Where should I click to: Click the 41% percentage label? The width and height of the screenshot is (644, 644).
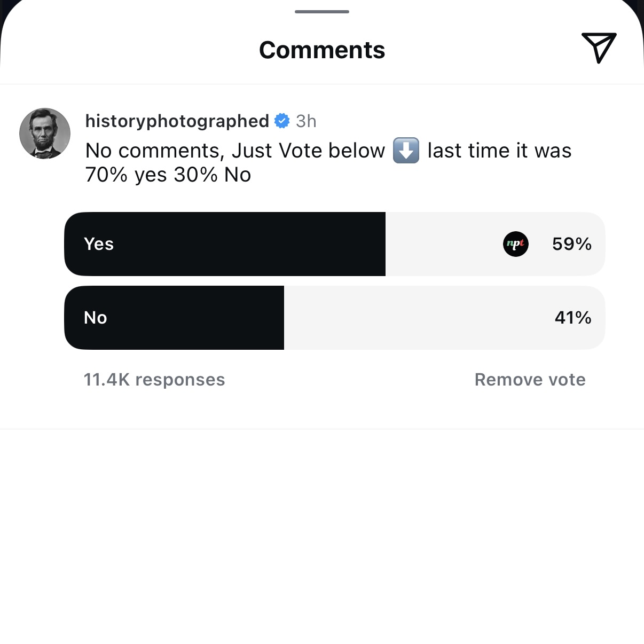(x=572, y=317)
